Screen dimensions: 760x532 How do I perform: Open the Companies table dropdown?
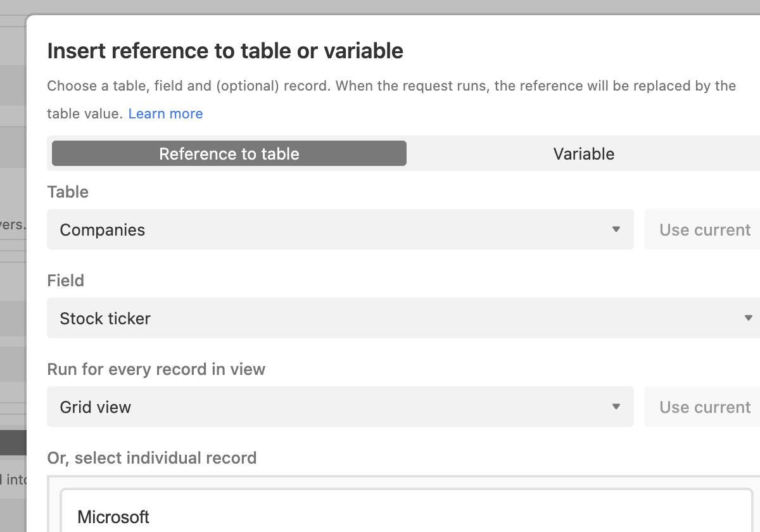coord(340,229)
